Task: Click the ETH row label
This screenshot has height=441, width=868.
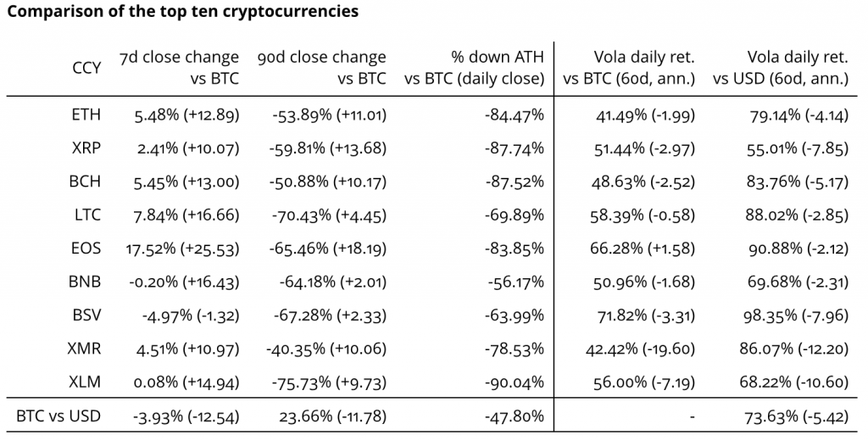Action: 87,114
